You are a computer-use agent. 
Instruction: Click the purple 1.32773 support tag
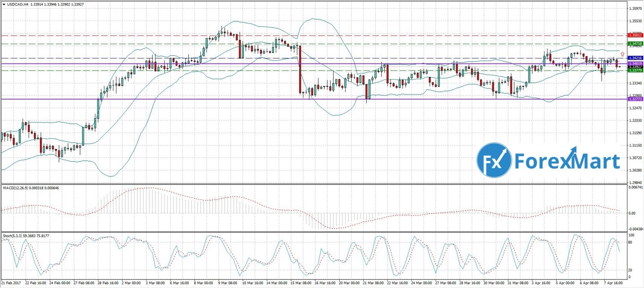pyautogui.click(x=635, y=99)
